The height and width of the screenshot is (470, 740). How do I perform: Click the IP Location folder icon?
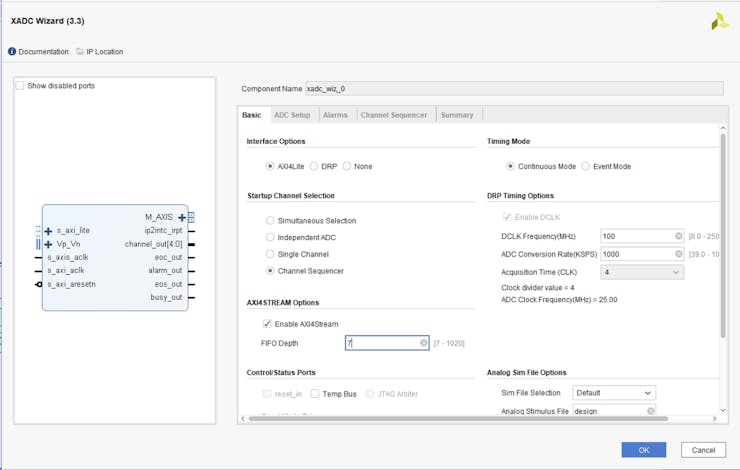coord(80,51)
